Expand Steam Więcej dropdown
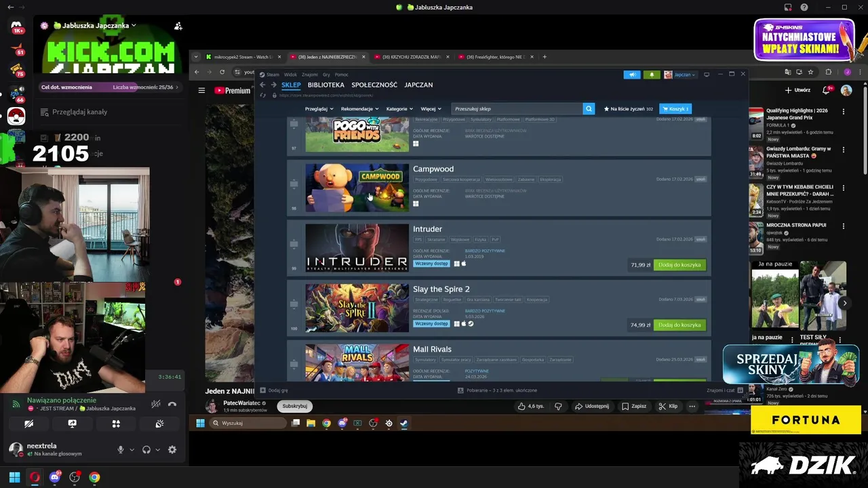This screenshot has width=868, height=488. [x=431, y=108]
